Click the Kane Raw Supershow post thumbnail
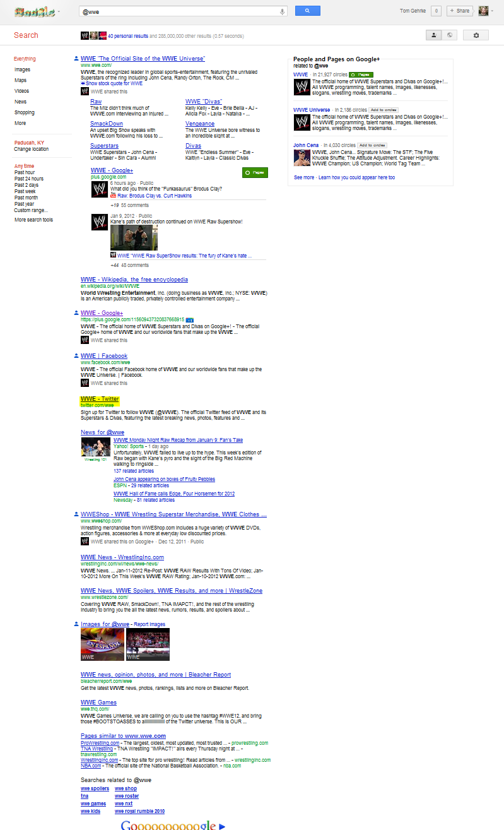The image size is (504, 830). [134, 238]
